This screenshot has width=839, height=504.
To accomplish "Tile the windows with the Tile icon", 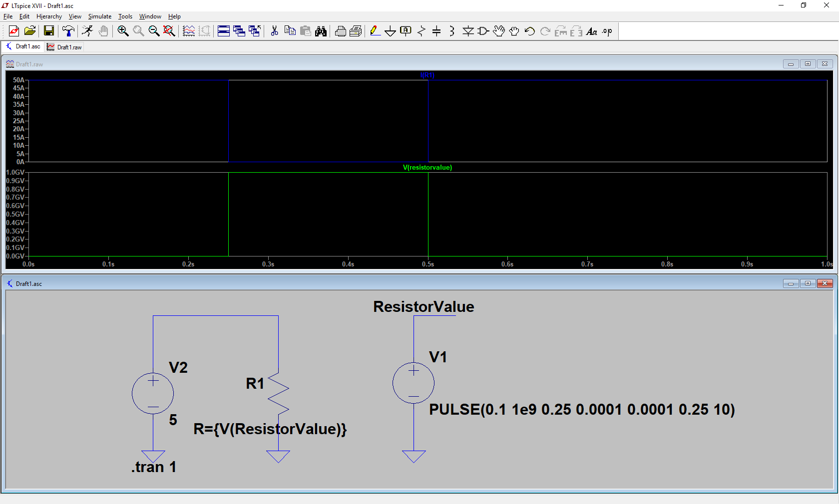I will [224, 31].
